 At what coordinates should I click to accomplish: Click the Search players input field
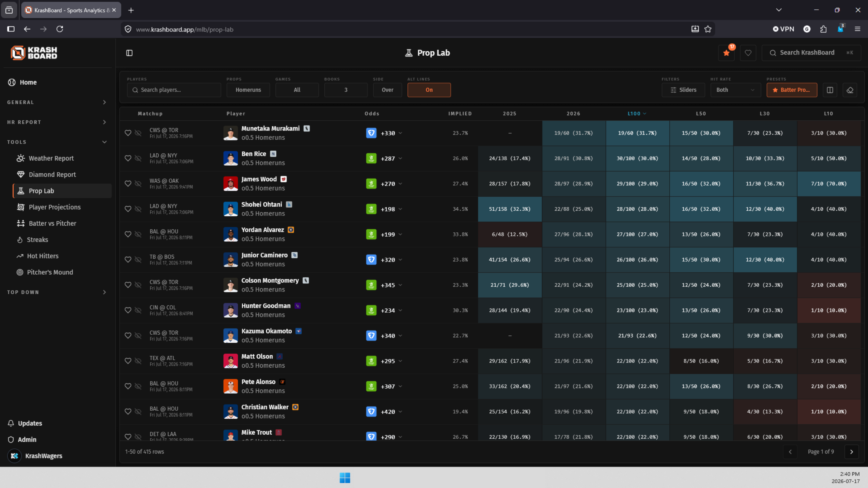[x=174, y=90]
